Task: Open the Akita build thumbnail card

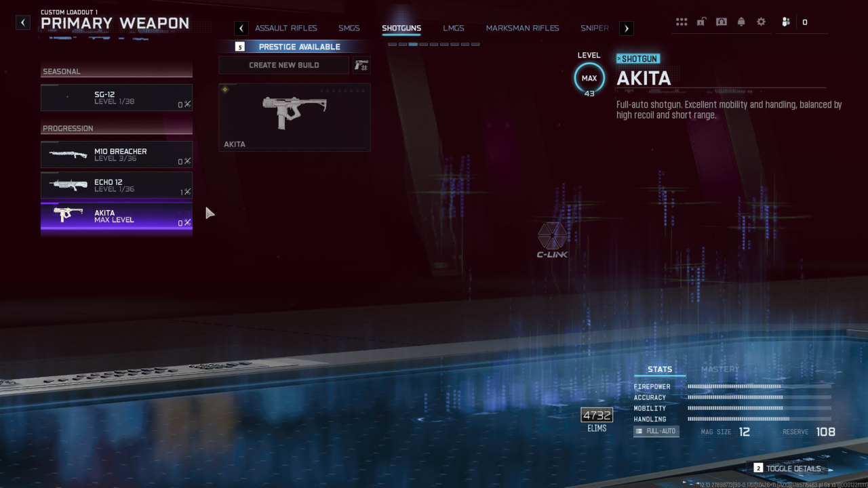Action: click(294, 117)
